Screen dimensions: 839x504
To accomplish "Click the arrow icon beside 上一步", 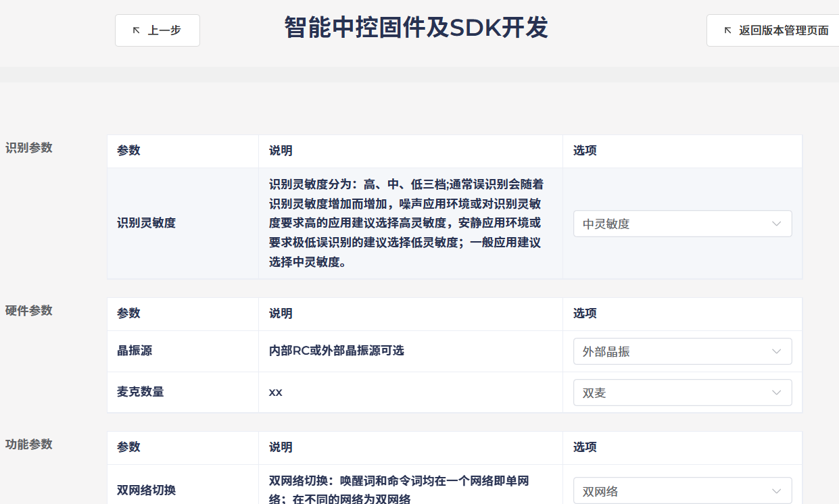I will point(136,30).
